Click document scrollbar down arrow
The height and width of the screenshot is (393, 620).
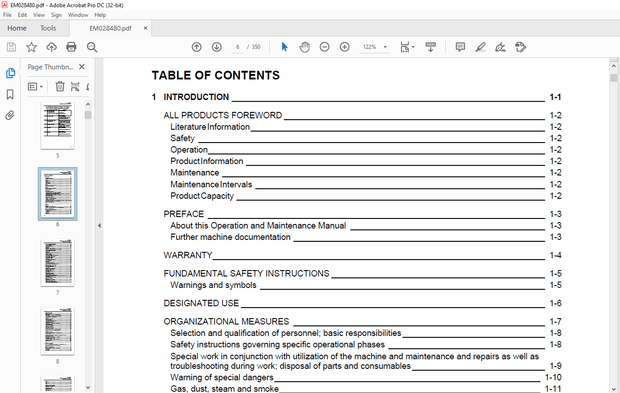614,389
